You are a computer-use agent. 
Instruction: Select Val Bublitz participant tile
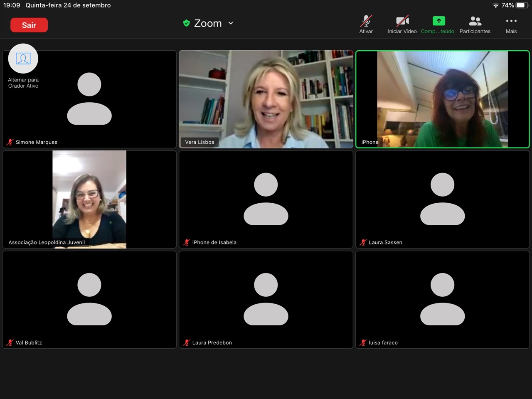pyautogui.click(x=89, y=300)
